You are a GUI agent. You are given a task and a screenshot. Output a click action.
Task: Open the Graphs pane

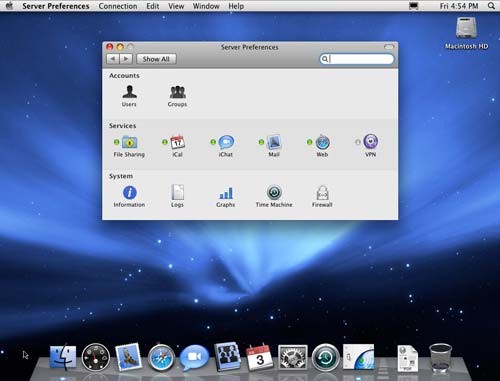pos(226,196)
